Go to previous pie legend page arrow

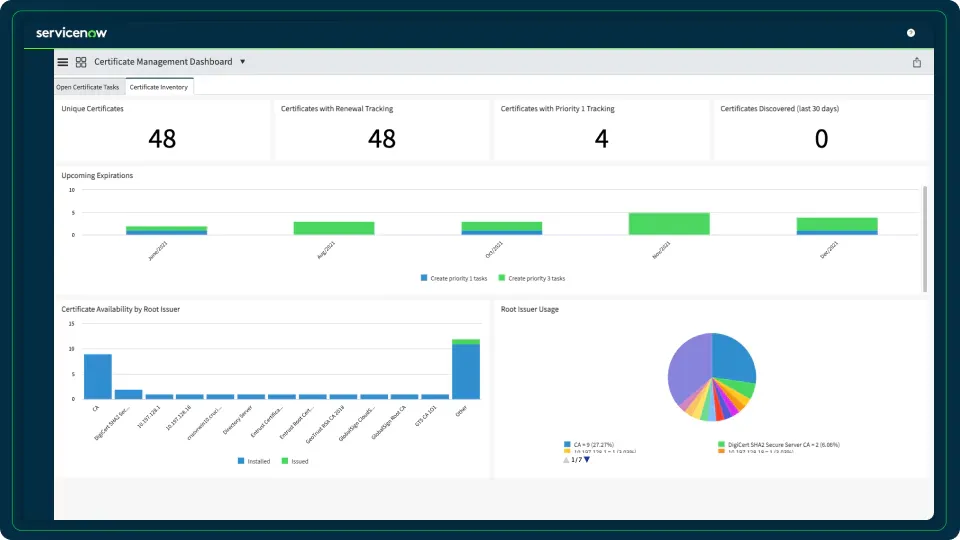click(566, 460)
